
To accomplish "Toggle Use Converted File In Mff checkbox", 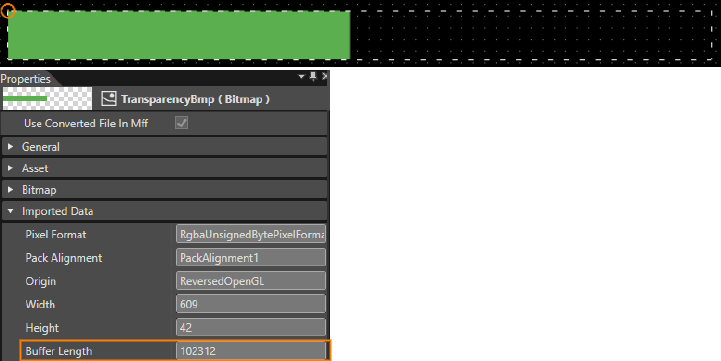I will coord(182,123).
